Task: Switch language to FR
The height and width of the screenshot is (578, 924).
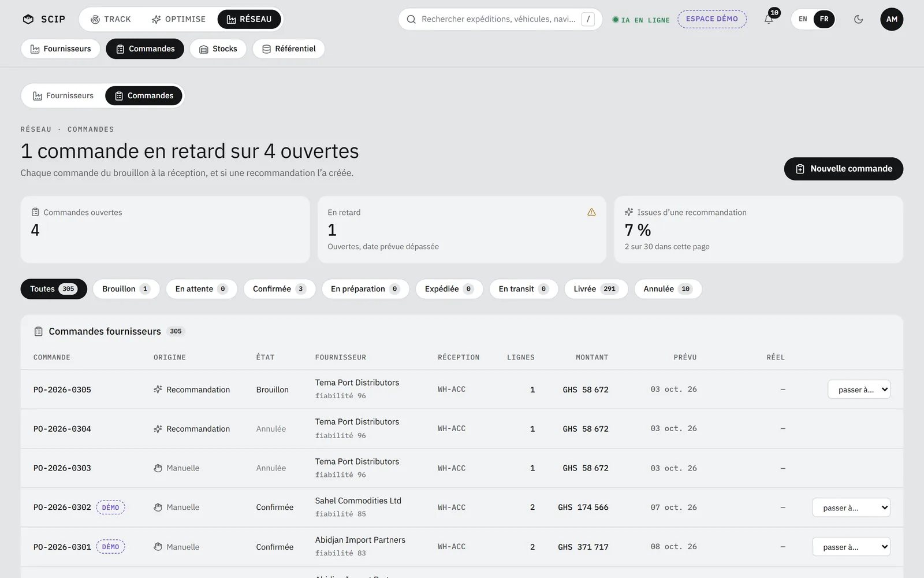Action: pyautogui.click(x=824, y=19)
